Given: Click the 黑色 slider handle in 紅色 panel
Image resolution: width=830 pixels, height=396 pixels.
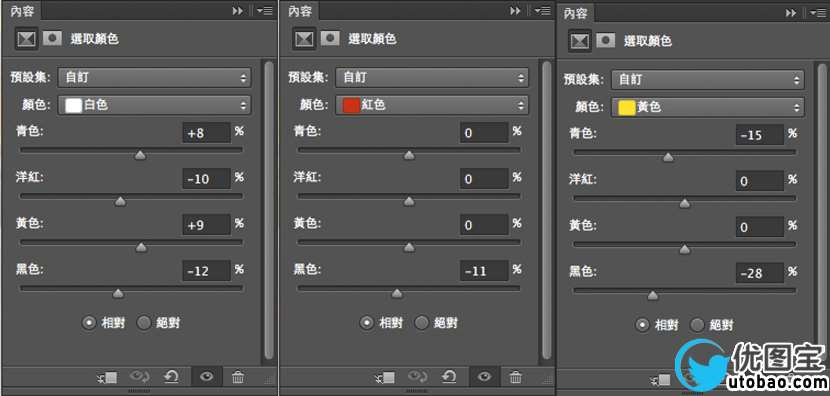Looking at the screenshot, I should (x=396, y=293).
